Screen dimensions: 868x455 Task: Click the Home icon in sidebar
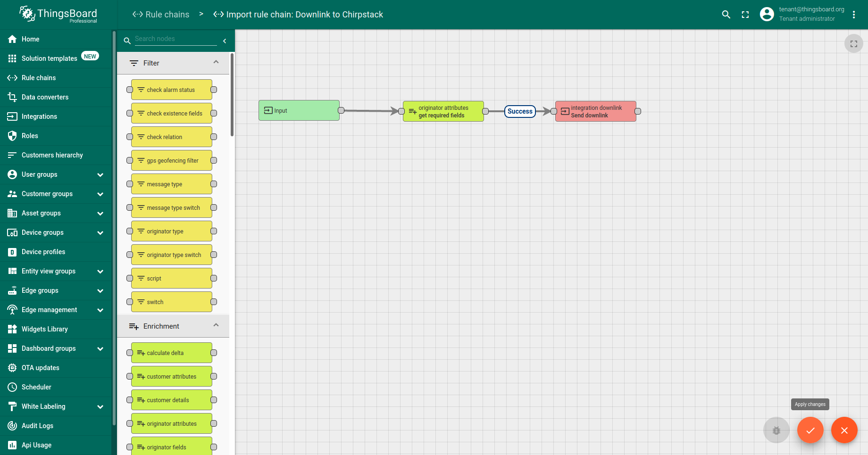coord(12,39)
